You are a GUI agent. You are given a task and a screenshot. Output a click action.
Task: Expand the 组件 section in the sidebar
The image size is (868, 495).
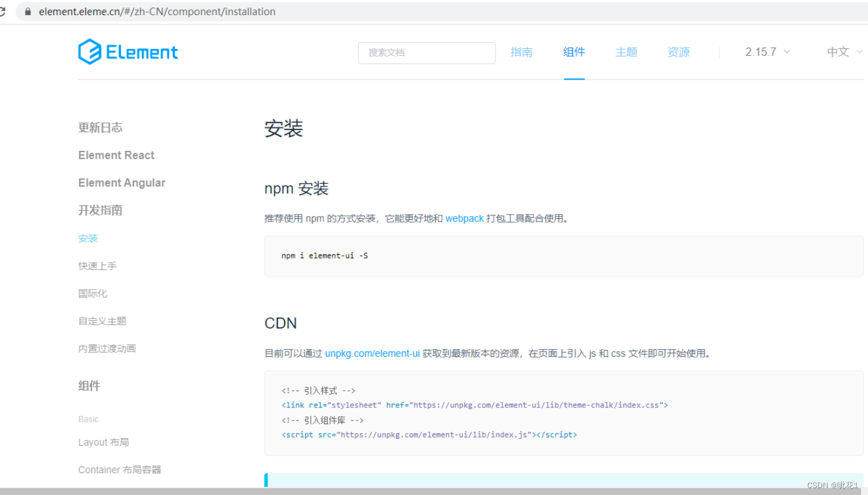[89, 386]
